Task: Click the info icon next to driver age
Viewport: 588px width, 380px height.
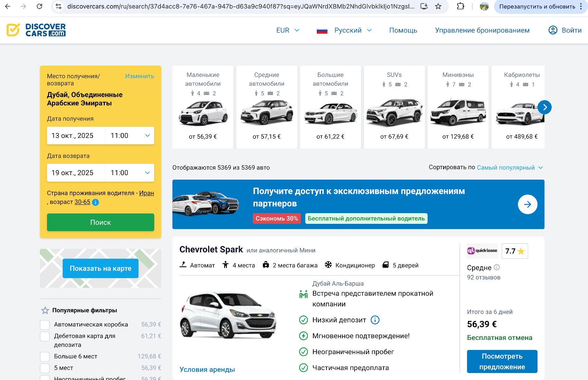Action: (x=95, y=202)
